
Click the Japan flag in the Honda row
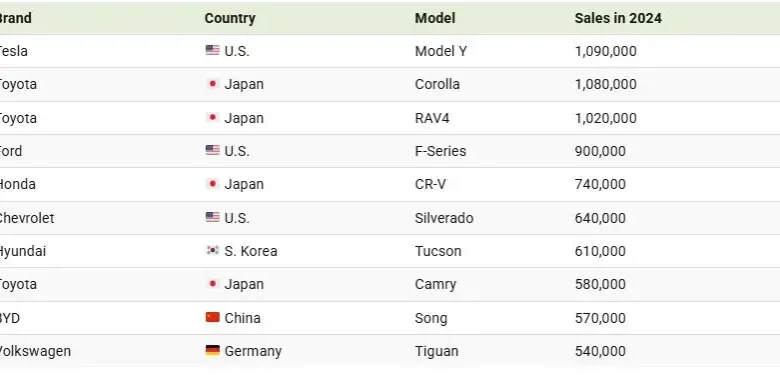point(212,184)
